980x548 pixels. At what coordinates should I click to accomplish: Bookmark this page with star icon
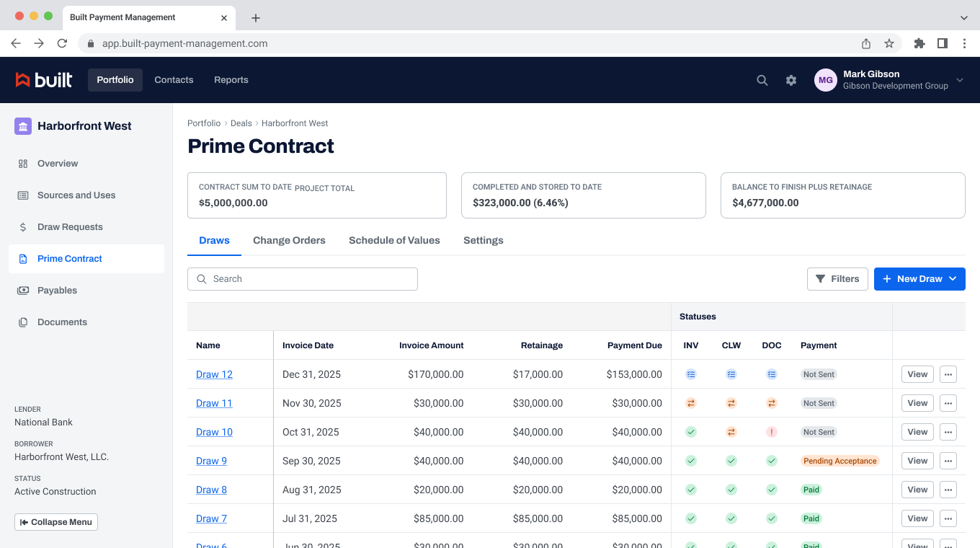pyautogui.click(x=889, y=43)
